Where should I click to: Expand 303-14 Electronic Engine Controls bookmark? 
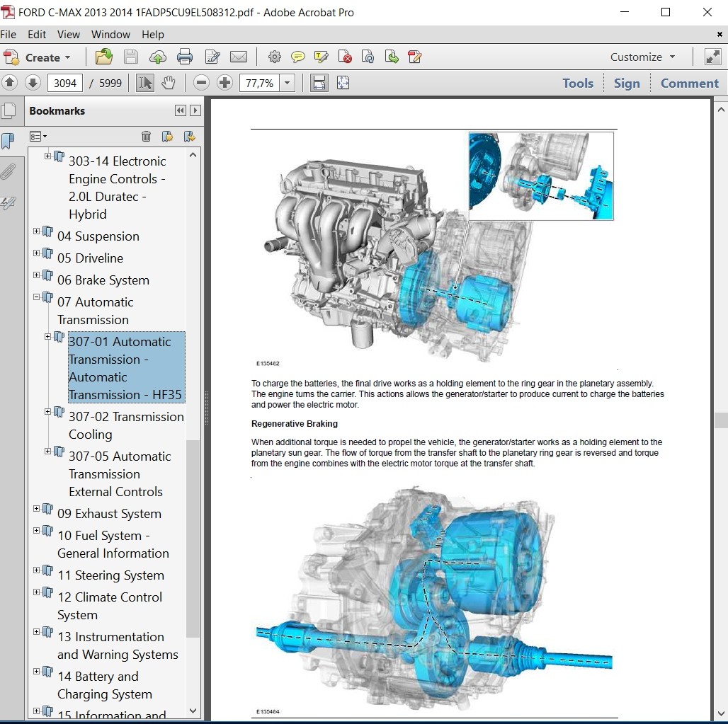pos(48,156)
